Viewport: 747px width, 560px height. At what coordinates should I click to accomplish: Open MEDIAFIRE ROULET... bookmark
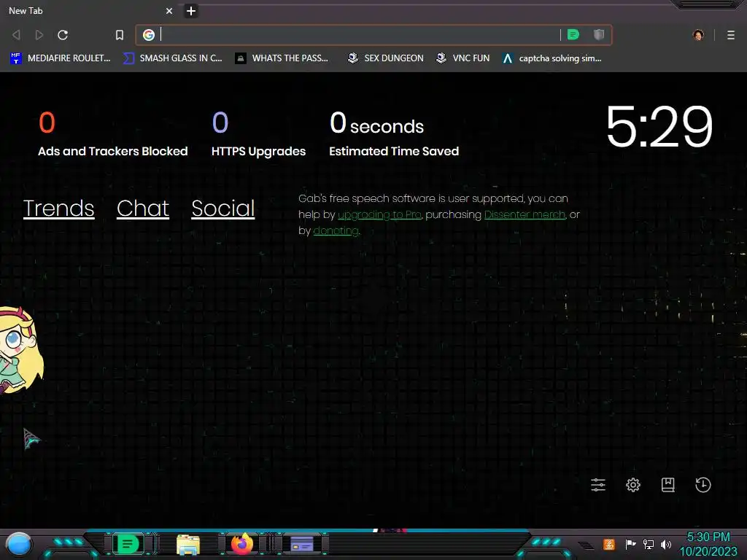[60, 58]
